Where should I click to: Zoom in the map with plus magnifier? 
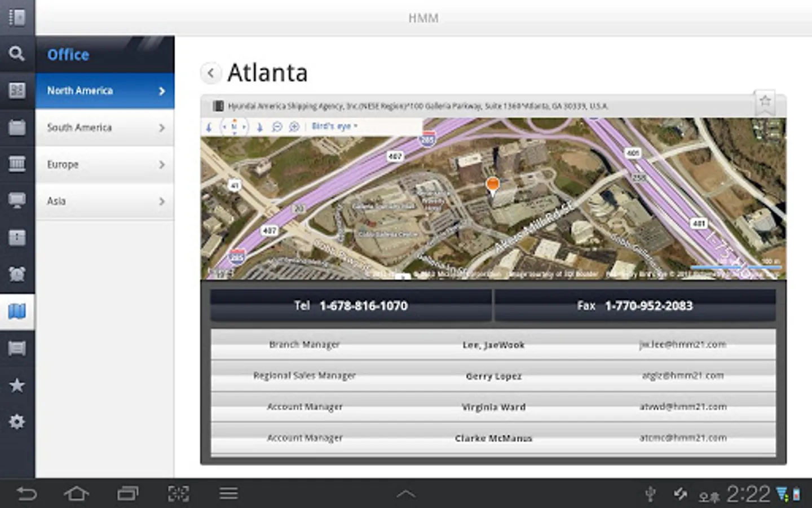click(294, 127)
